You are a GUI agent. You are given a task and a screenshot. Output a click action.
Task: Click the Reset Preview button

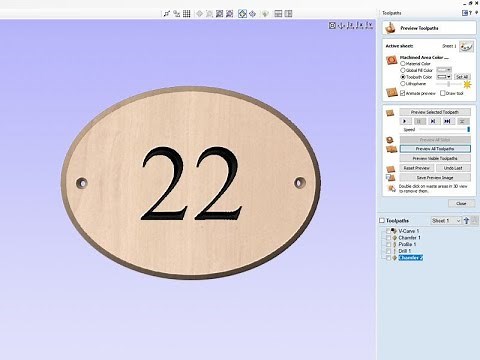tap(417, 168)
